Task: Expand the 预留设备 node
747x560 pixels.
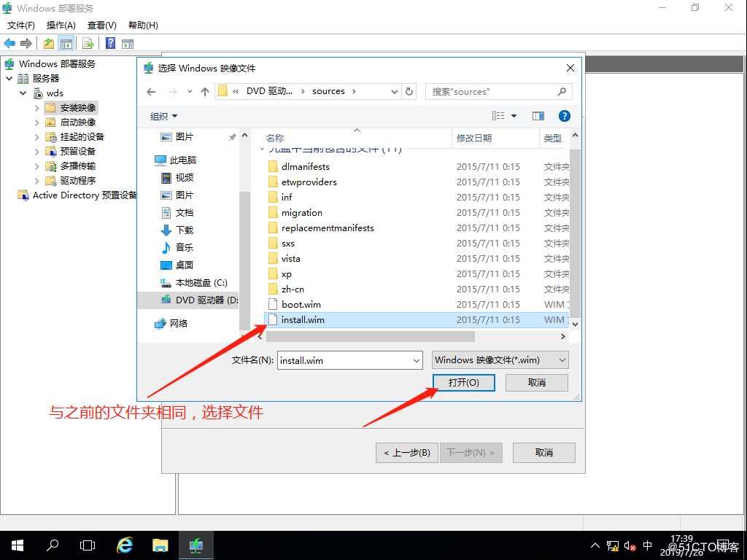Action: tap(36, 152)
